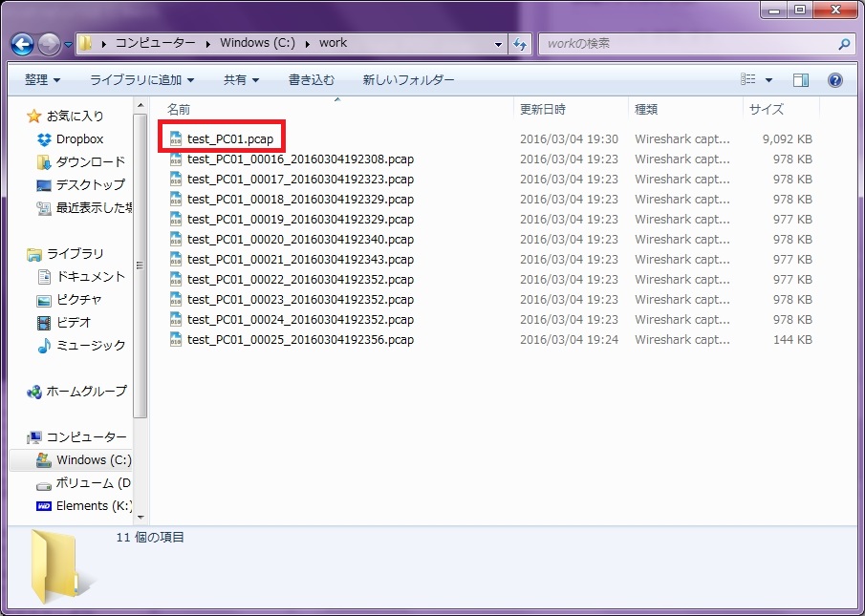Select ボリューム (D drive in tree
The image size is (865, 616).
[x=94, y=483]
